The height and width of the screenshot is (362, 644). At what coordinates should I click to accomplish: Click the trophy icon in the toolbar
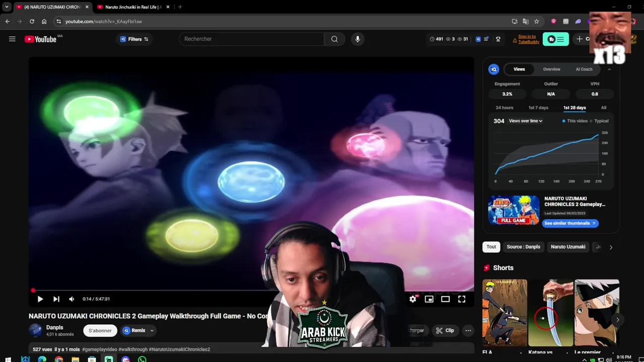(498, 39)
